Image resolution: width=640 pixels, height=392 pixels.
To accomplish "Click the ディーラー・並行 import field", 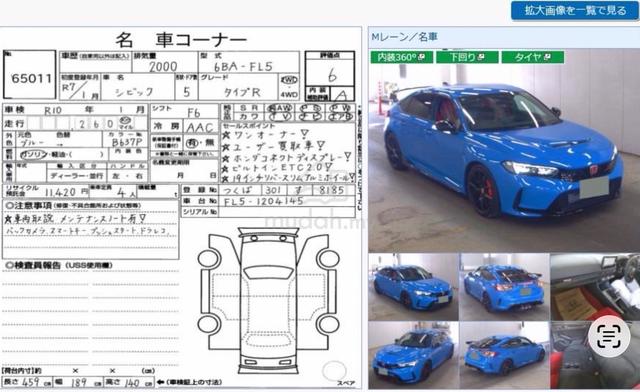I will [77, 176].
